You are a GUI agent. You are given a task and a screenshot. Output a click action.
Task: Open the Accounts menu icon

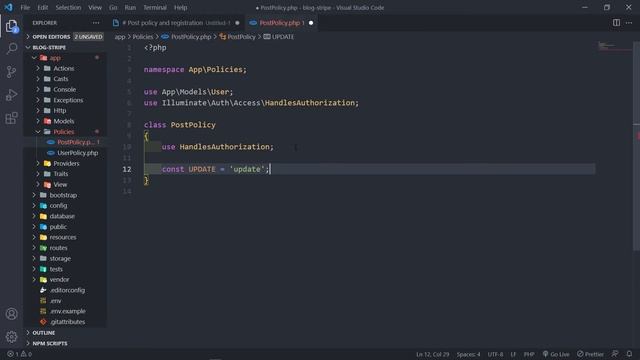click(11, 314)
